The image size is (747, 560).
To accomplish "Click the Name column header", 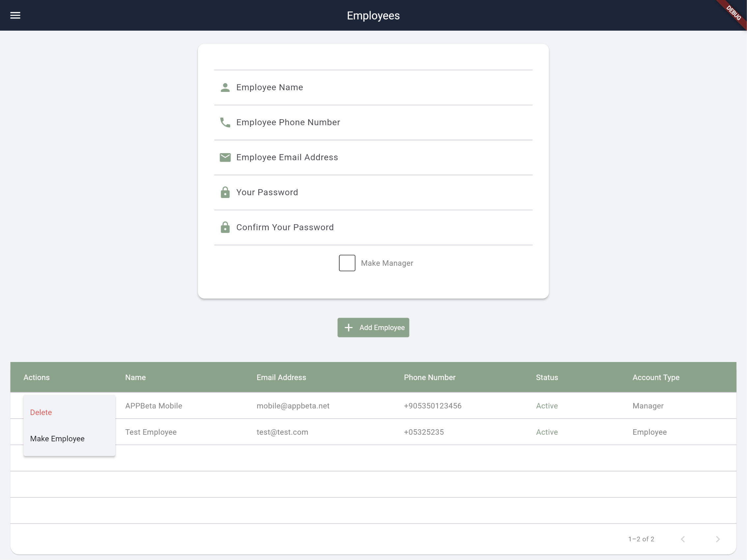I will [x=135, y=377].
